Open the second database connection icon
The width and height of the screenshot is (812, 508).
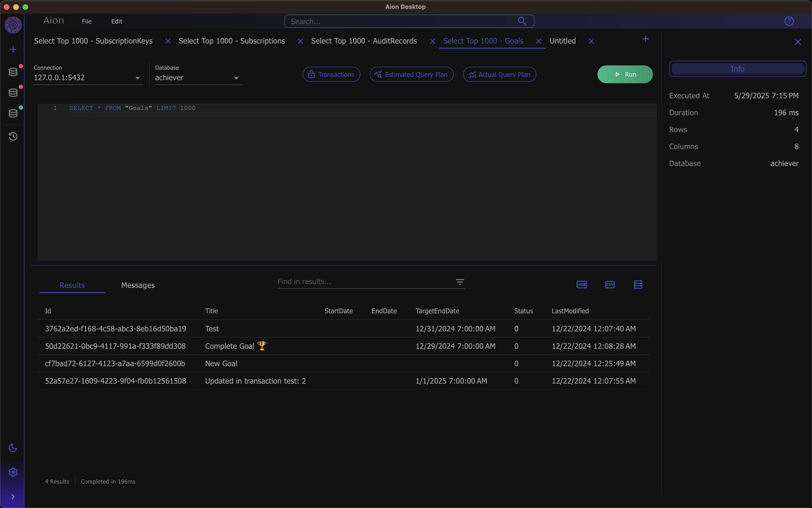pos(13,93)
